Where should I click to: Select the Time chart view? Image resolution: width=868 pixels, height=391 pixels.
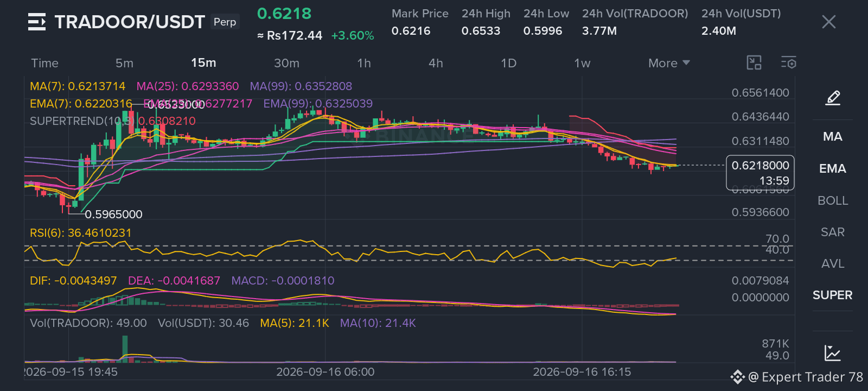(44, 63)
